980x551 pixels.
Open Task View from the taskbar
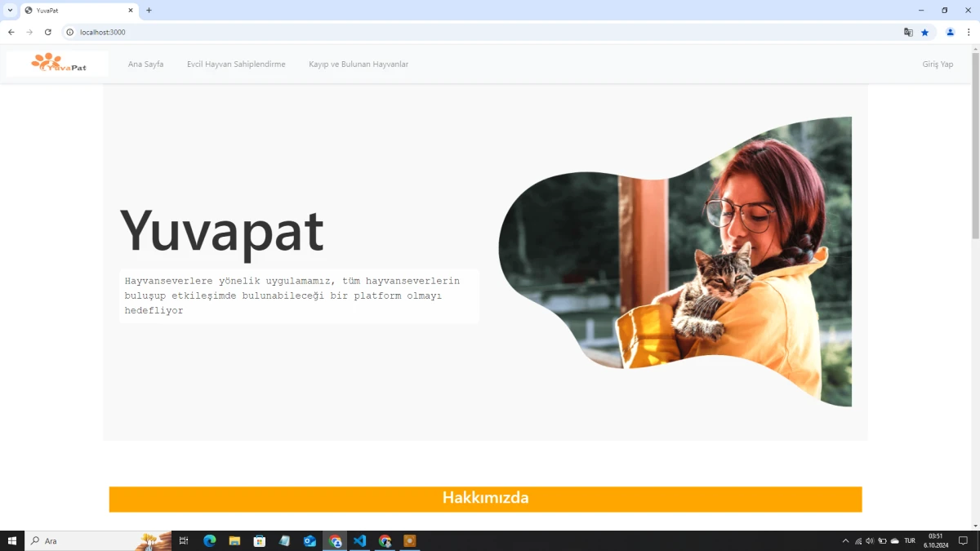pos(184,540)
